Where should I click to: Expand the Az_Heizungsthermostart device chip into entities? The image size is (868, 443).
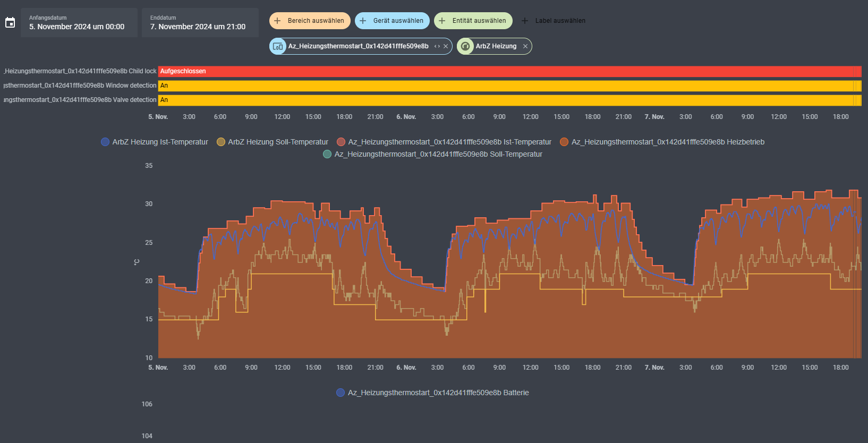(437, 46)
